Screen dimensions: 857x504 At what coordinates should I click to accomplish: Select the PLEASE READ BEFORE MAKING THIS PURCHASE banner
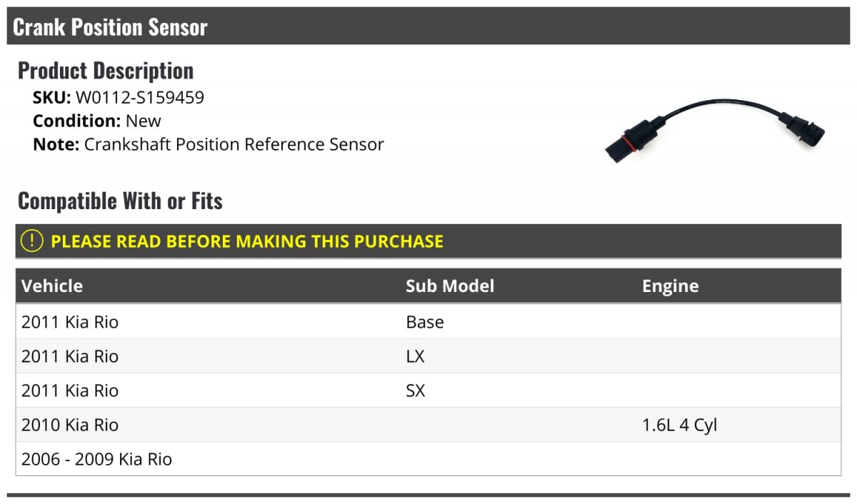[x=428, y=241]
